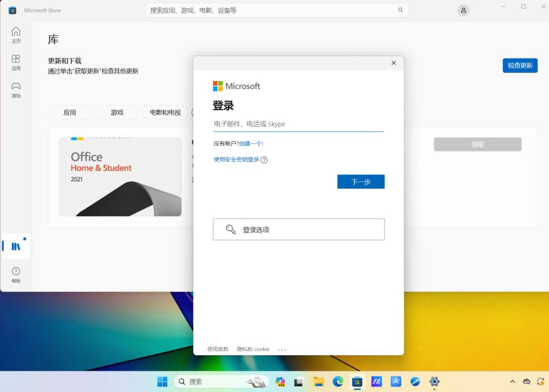The image size is (549, 392).
Task: Open File Explorer from the taskbar
Action: click(x=318, y=381)
